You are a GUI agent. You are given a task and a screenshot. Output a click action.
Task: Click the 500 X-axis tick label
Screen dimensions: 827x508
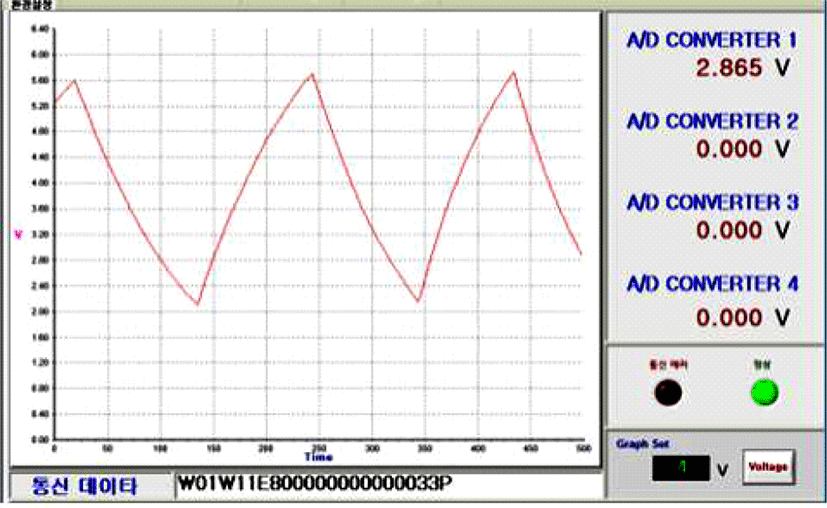pos(583,448)
